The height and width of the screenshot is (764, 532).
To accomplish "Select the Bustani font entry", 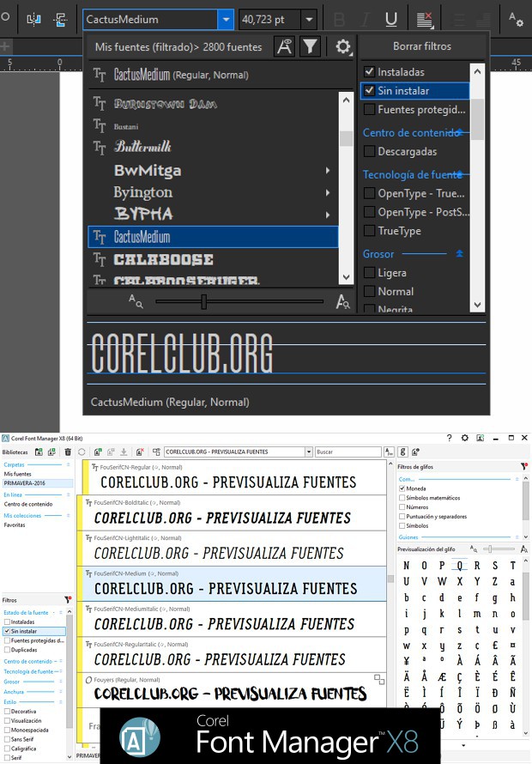I will (x=213, y=126).
